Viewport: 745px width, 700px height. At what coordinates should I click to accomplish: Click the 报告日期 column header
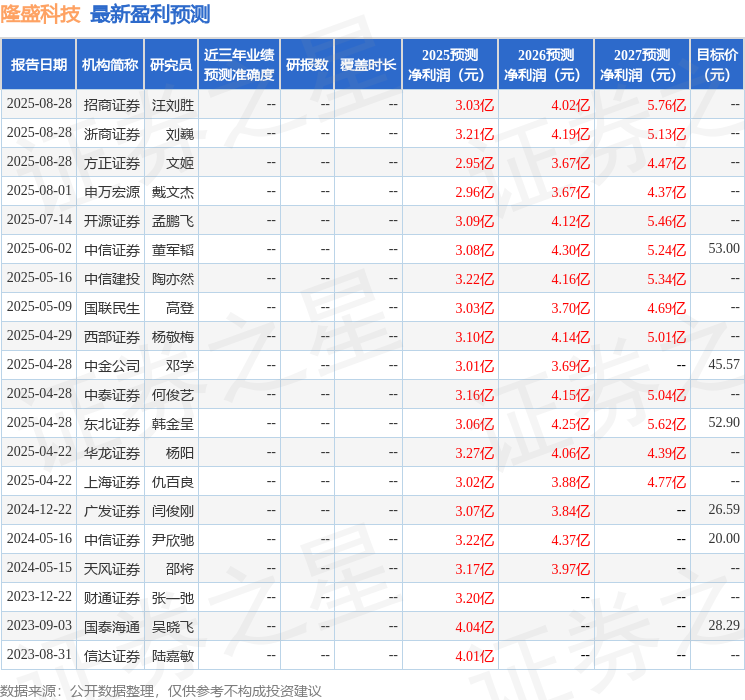point(38,65)
